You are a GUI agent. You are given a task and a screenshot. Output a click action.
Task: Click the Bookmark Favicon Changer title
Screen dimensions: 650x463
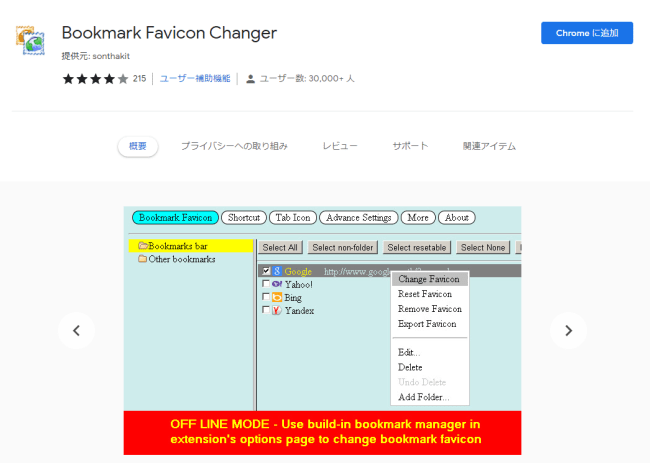coord(169,33)
